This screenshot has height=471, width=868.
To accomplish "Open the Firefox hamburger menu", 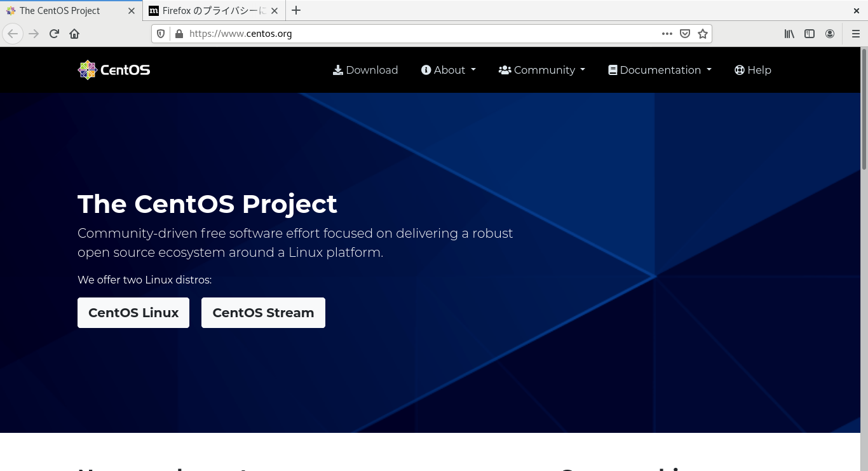I will [856, 34].
